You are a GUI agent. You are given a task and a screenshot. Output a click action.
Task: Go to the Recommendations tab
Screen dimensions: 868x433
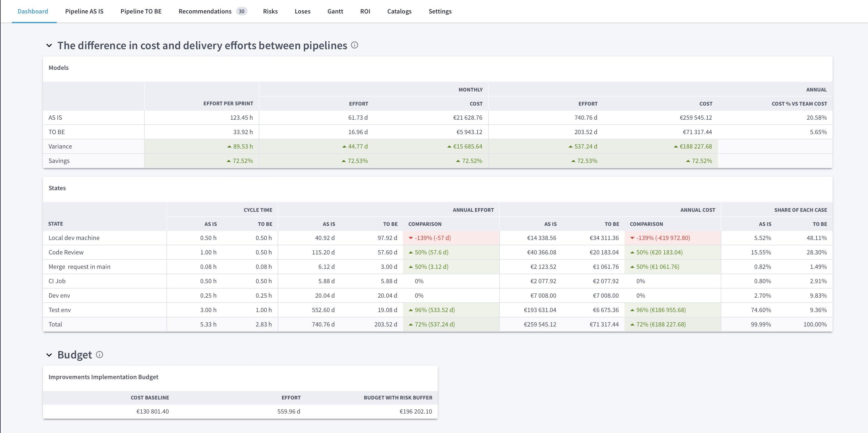[x=205, y=11]
